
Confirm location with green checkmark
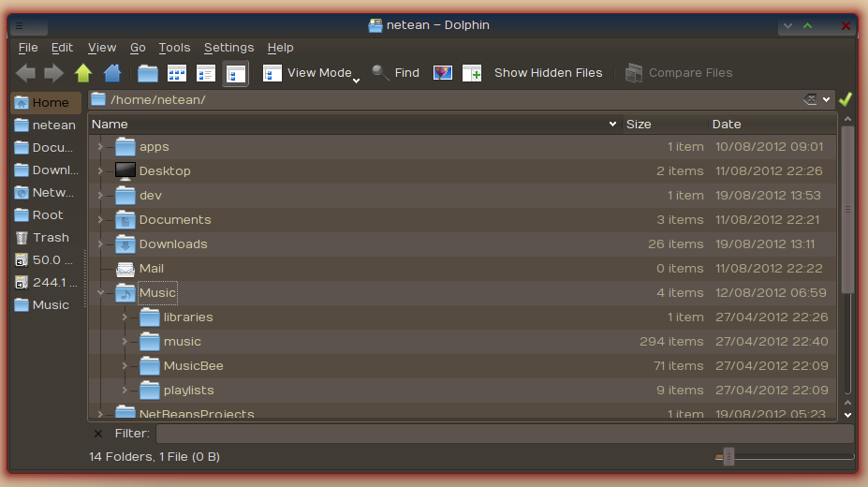coord(846,99)
